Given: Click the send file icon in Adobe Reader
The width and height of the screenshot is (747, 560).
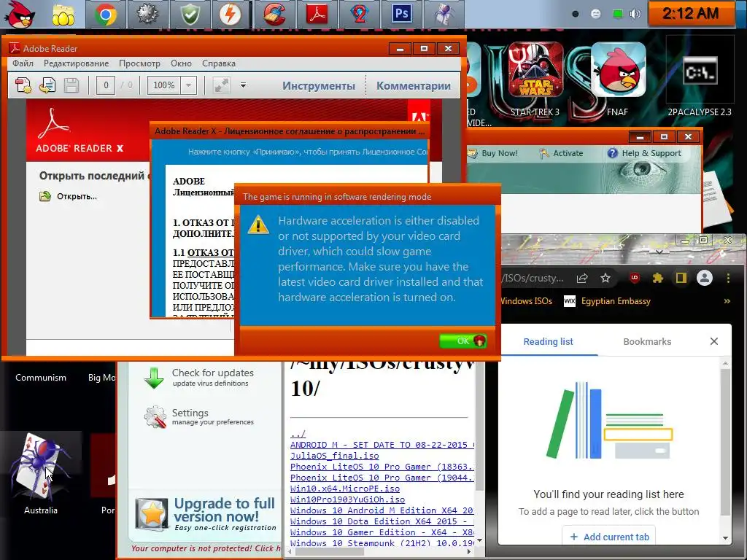Looking at the screenshot, I should (47, 85).
